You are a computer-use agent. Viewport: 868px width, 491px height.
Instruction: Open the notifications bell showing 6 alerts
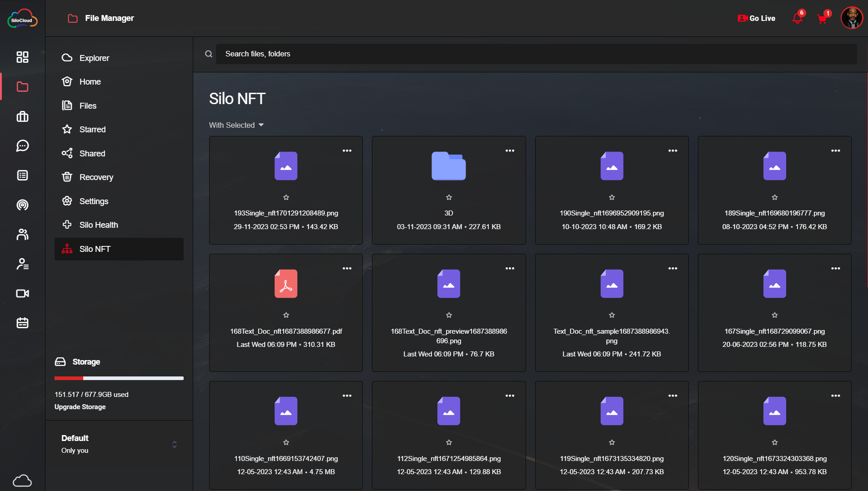point(797,18)
